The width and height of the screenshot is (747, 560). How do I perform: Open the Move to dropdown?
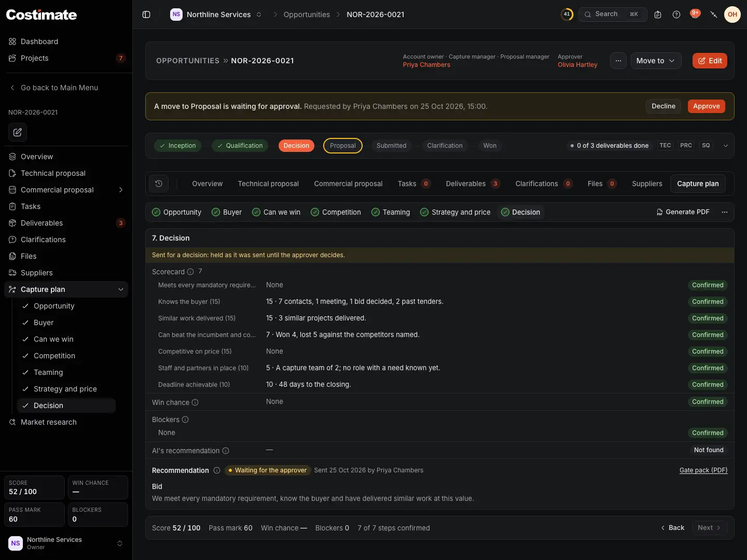click(656, 61)
